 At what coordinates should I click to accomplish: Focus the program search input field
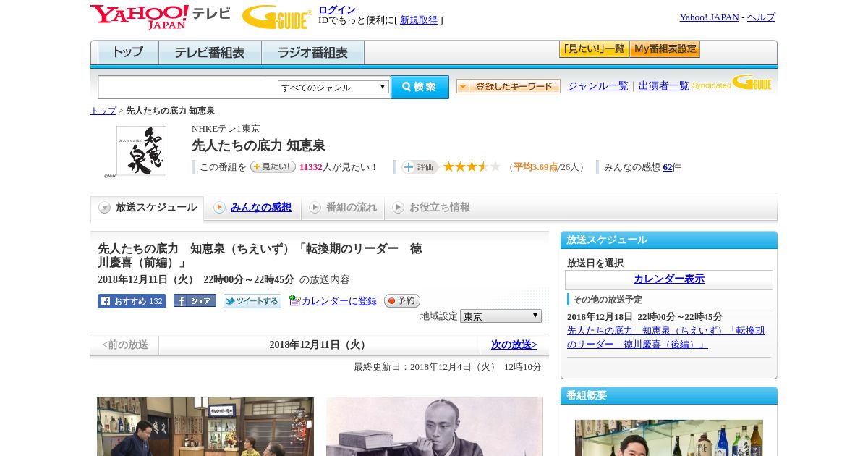188,87
